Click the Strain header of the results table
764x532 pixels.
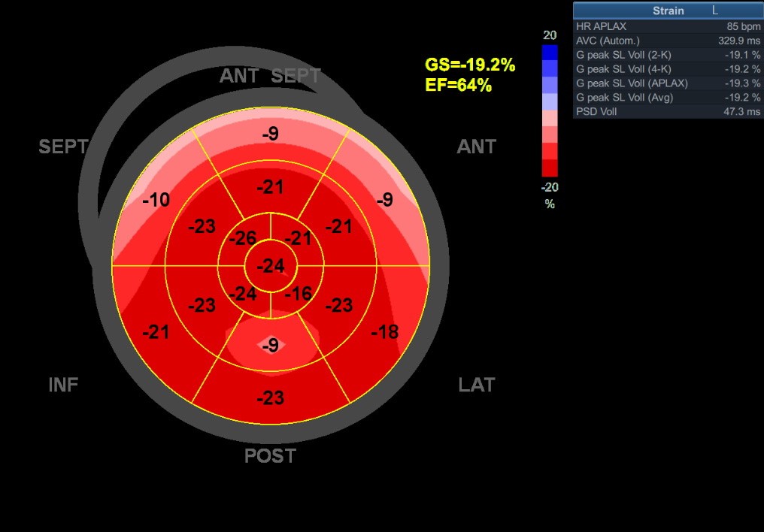tap(668, 11)
